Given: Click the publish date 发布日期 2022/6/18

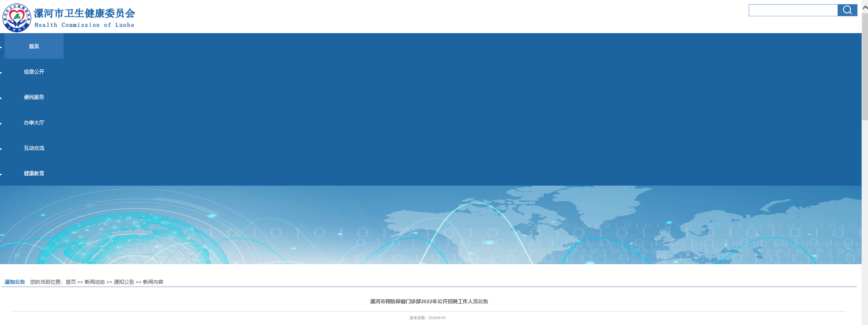Looking at the screenshot, I should tap(427, 318).
